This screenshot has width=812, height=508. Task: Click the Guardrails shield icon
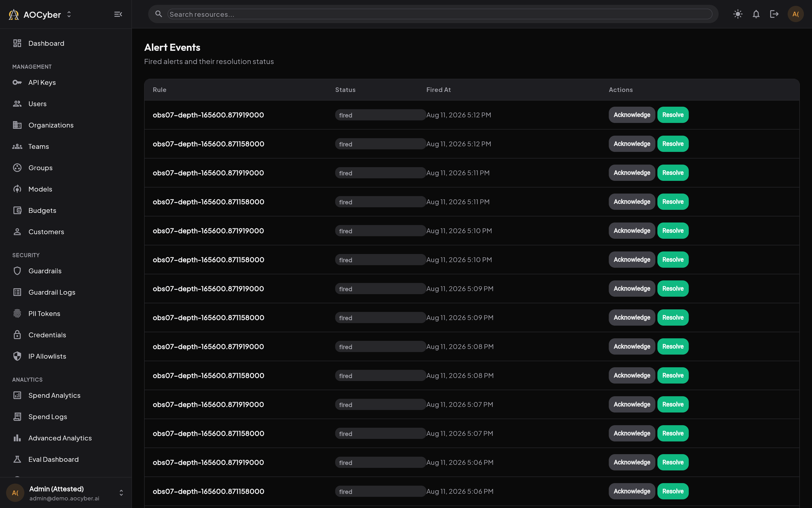coord(17,271)
